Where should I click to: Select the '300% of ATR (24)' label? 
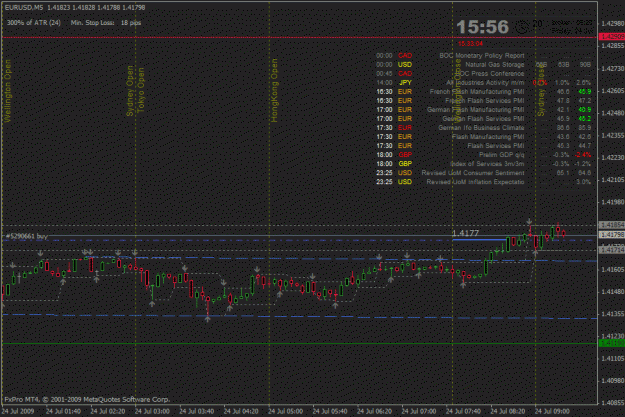(34, 23)
